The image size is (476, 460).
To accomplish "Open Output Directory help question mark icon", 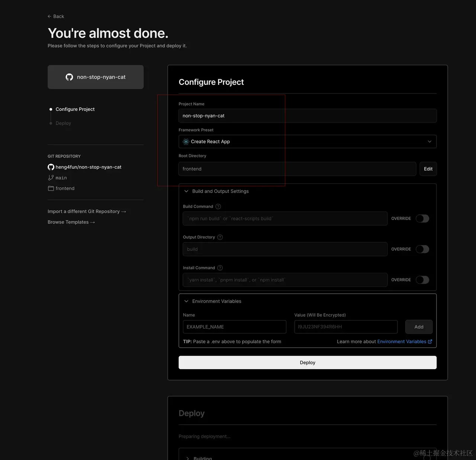I will click(x=220, y=237).
